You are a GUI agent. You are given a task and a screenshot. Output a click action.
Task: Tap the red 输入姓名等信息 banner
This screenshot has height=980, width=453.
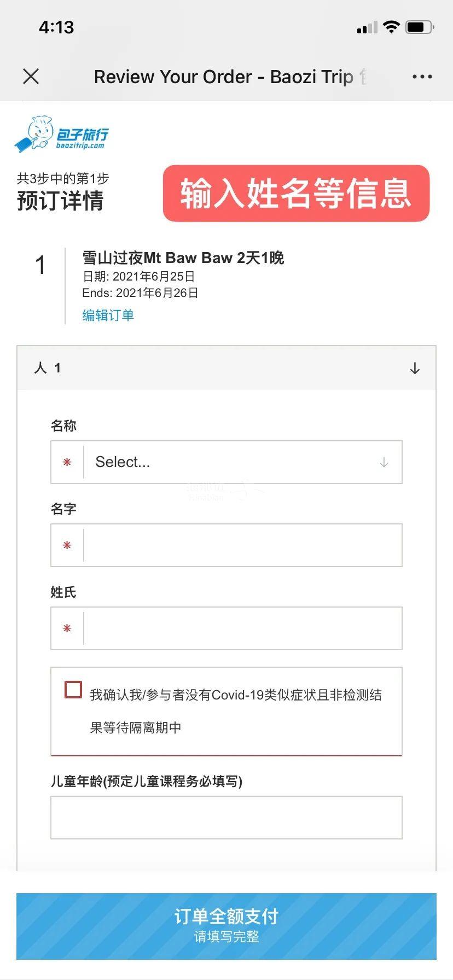(x=296, y=194)
